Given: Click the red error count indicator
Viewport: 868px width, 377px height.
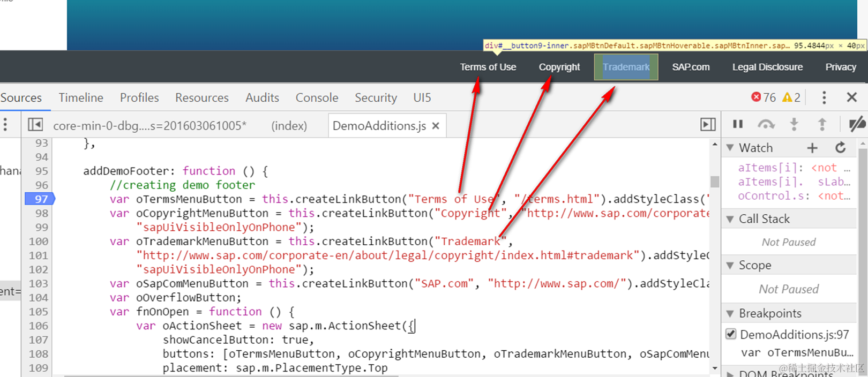Looking at the screenshot, I should 763,97.
